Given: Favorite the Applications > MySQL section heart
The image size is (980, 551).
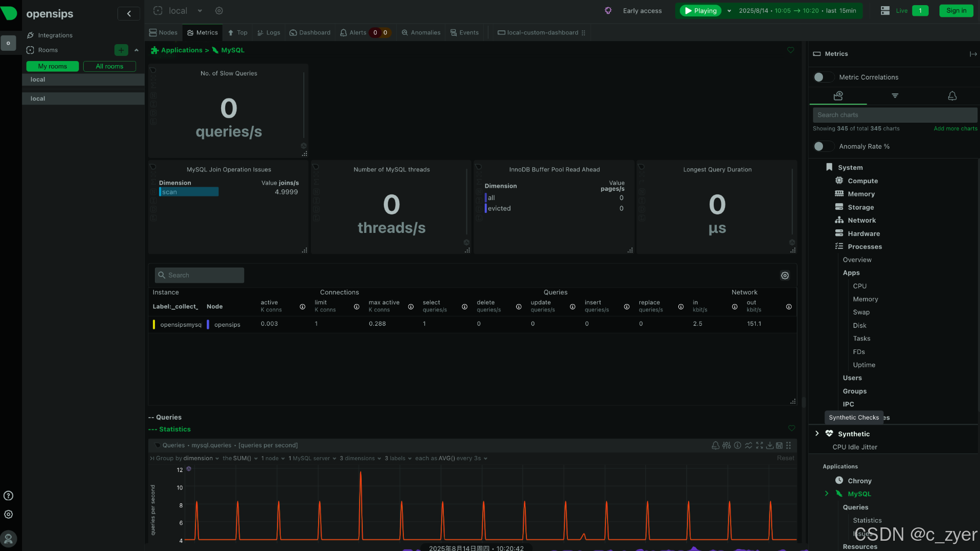Looking at the screenshot, I should point(791,50).
